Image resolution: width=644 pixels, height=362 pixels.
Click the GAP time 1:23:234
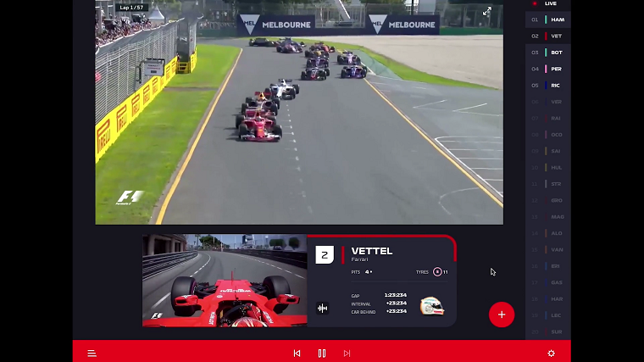(x=396, y=295)
